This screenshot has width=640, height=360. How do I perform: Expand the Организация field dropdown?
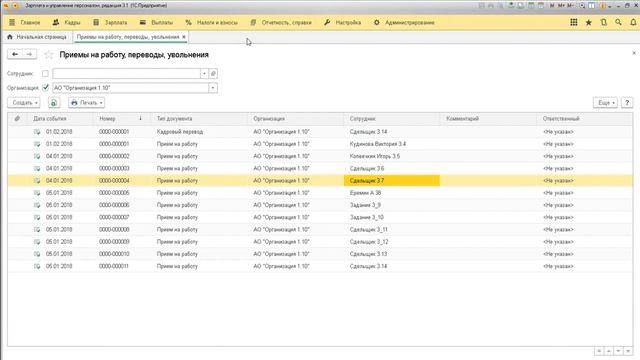(x=213, y=88)
